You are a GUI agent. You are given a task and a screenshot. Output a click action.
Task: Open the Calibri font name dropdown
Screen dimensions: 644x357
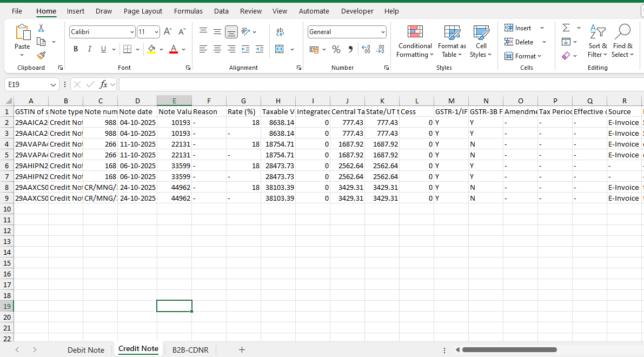pos(132,32)
